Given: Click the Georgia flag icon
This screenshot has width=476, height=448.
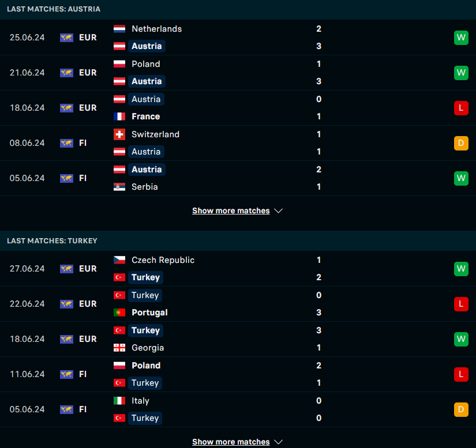Looking at the screenshot, I should 119,348.
